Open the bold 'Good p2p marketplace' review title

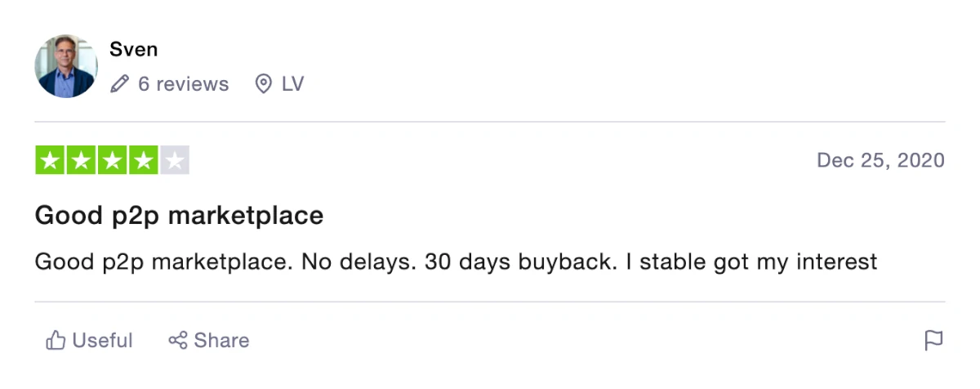[180, 216]
